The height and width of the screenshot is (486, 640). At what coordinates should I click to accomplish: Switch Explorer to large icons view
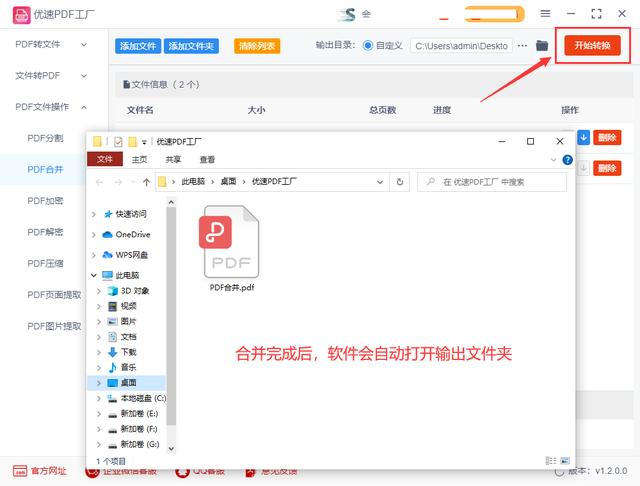[565, 460]
